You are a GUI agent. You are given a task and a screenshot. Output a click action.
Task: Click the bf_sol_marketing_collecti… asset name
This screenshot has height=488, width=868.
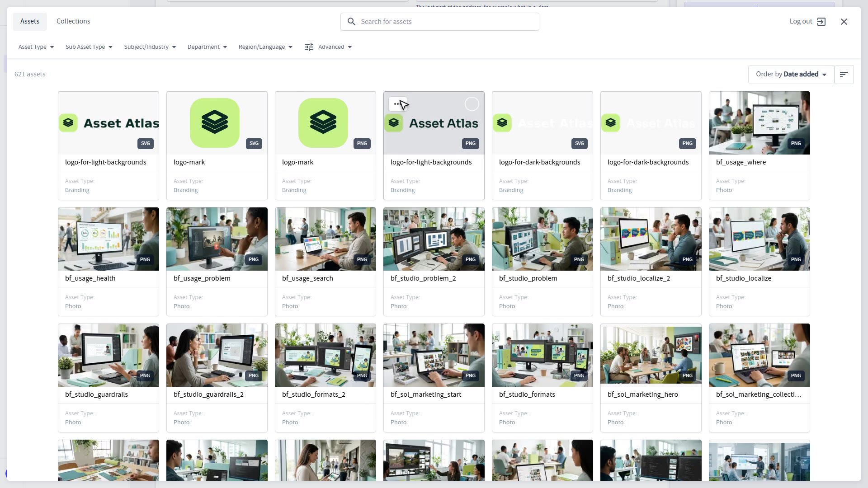click(759, 394)
